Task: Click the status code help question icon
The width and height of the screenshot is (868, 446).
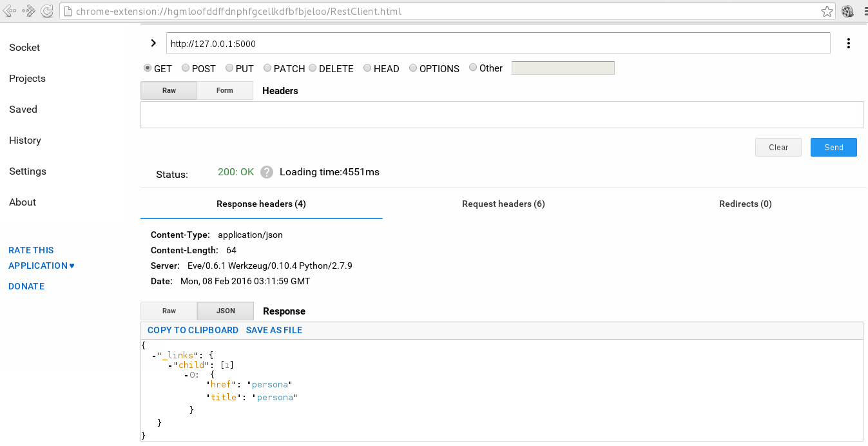Action: [x=267, y=173]
